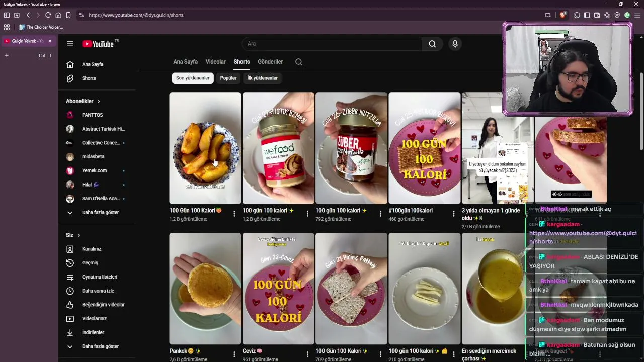Click the page vertical scrollbar
The height and width of the screenshot is (362, 644).
click(x=641, y=111)
